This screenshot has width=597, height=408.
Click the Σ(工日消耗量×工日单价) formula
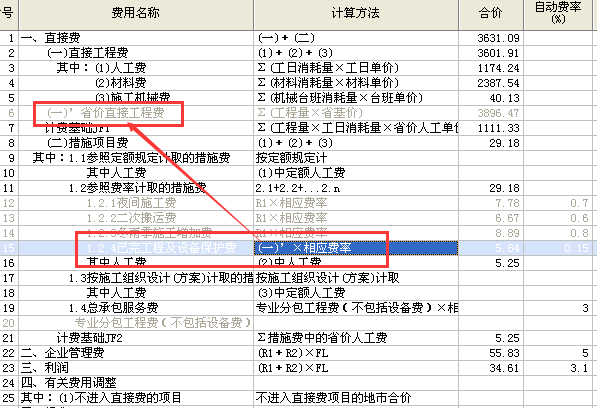click(x=328, y=68)
